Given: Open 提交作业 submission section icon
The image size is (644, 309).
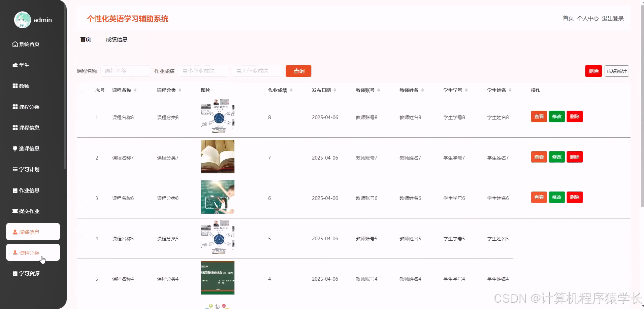Looking at the screenshot, I should [15, 211].
